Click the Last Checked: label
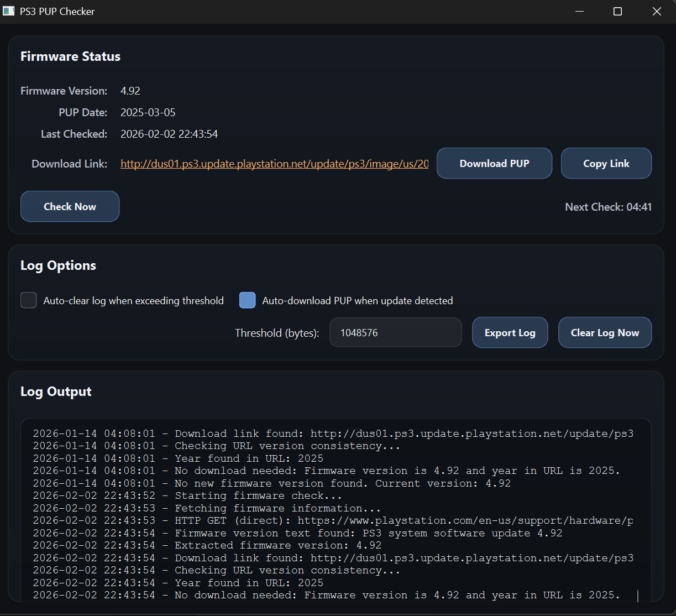Viewport: 676px width, 616px height. click(74, 134)
